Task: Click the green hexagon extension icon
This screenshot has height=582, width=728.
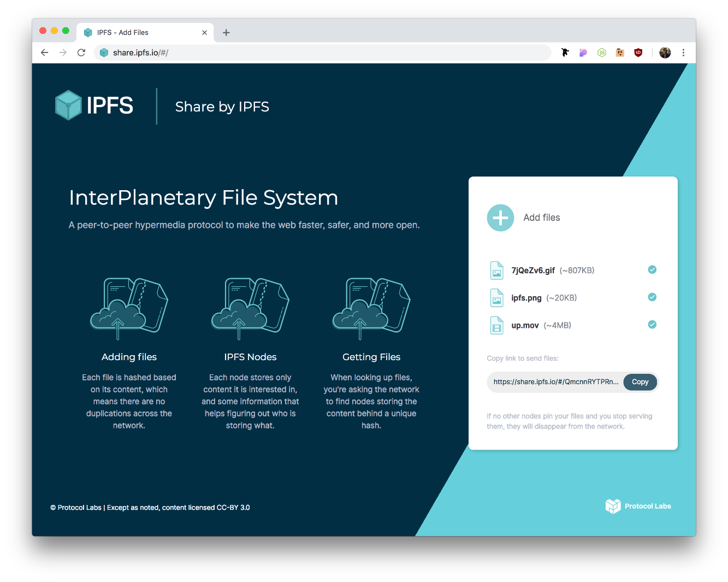Action: click(x=602, y=52)
